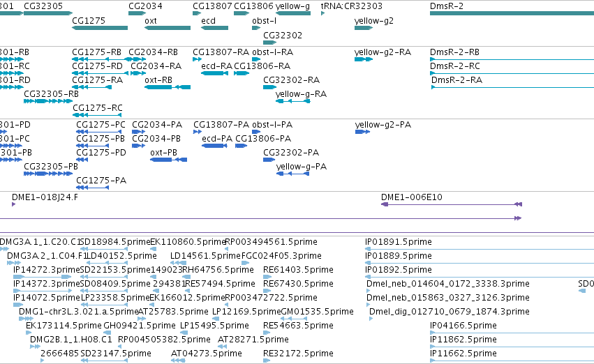The height and width of the screenshot is (364, 594).
Task: Select the DmsR-2-RB transcript label
Action: point(454,52)
